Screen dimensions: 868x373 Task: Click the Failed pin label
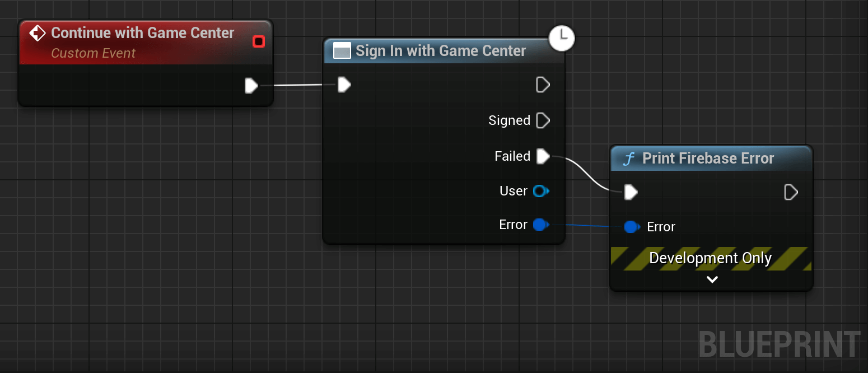click(512, 156)
